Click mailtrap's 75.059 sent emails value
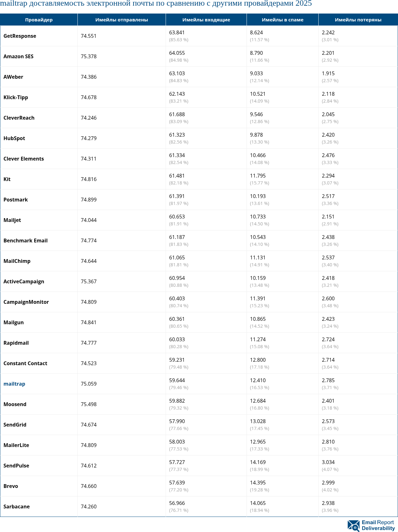 [x=88, y=384]
